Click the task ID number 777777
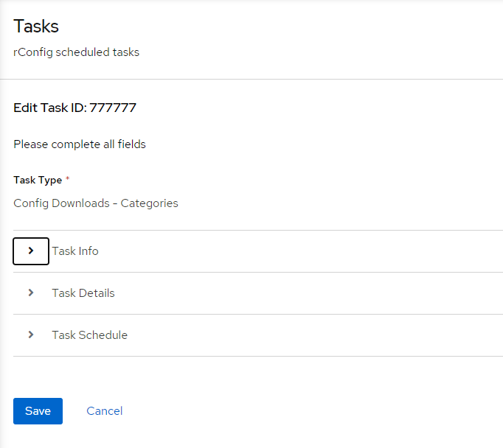This screenshot has width=503, height=448. [113, 108]
